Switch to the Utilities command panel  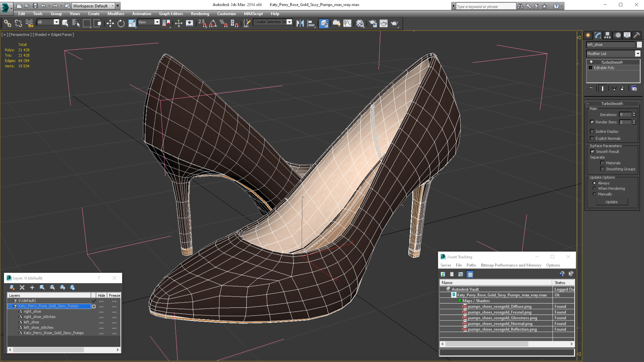tap(637, 35)
